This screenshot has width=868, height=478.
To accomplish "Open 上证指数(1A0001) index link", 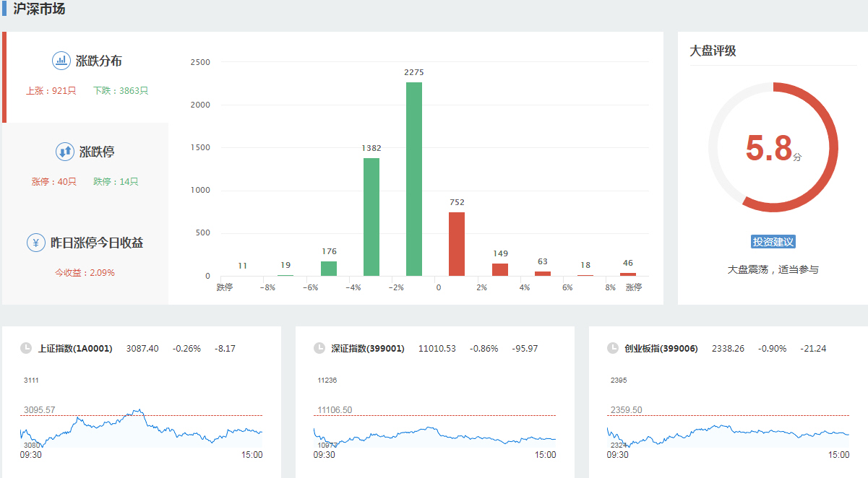I will click(x=75, y=349).
